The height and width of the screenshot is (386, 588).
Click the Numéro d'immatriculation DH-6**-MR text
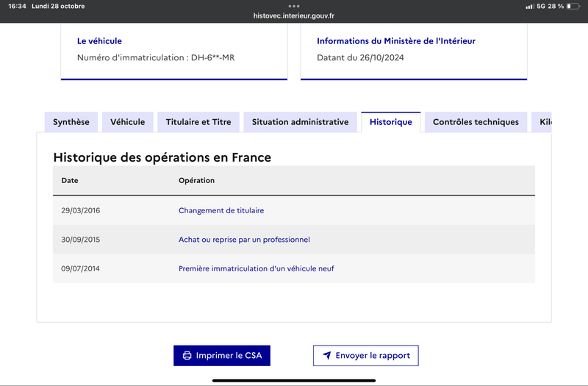point(156,57)
